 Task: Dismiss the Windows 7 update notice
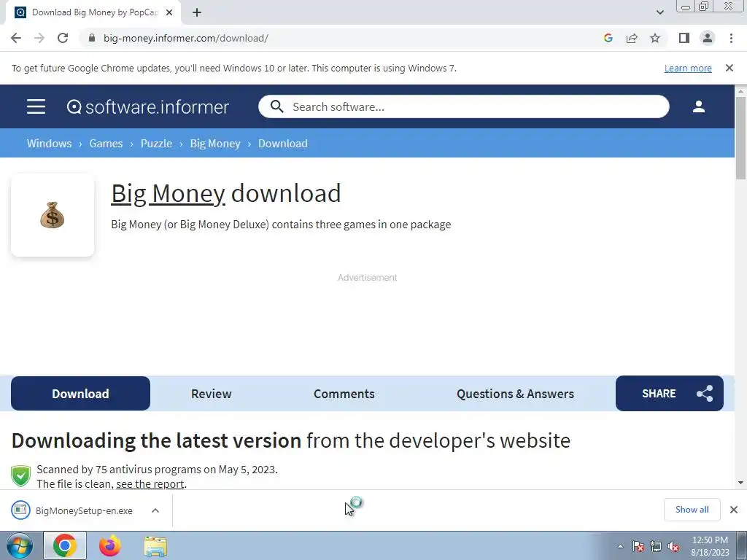coord(729,68)
